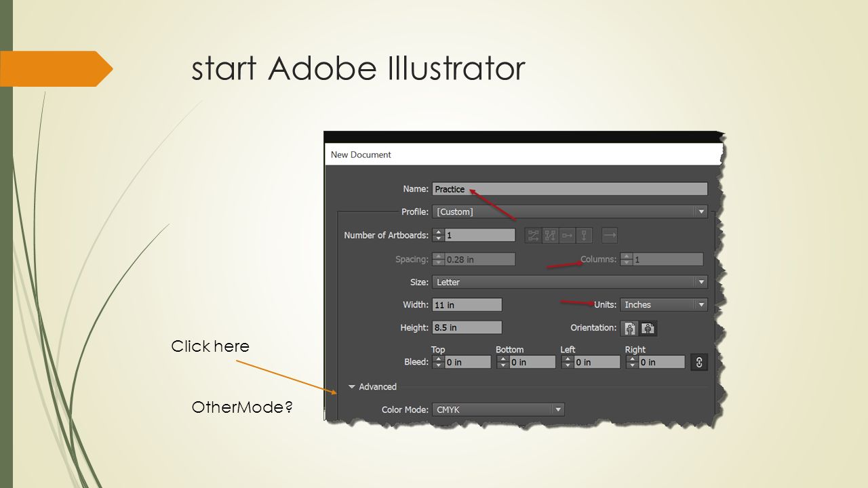This screenshot has height=488, width=868.
Task: Click the Number of Artboards stepper arrows
Action: 438,235
